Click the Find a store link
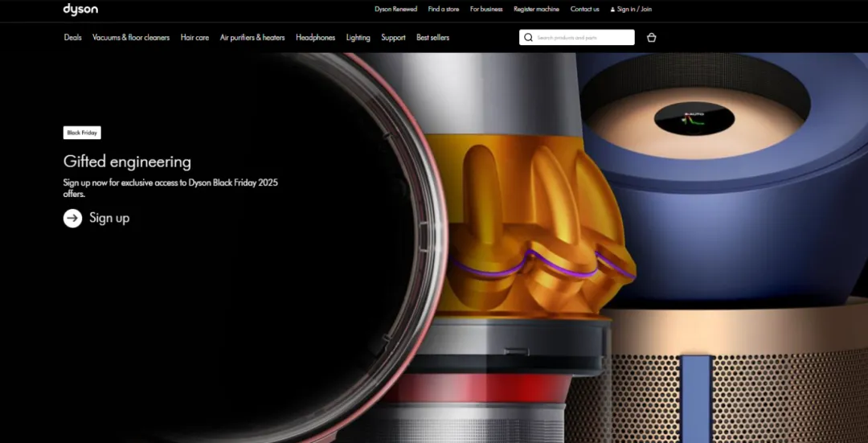This screenshot has width=868, height=443. click(444, 10)
